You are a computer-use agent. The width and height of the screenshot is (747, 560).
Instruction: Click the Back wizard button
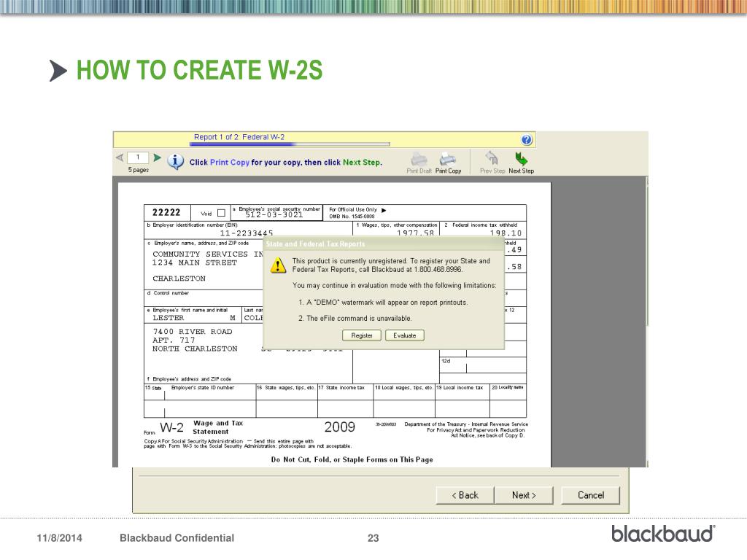tap(465, 495)
